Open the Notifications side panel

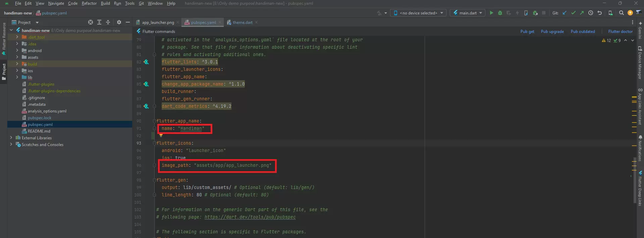[x=640, y=148]
